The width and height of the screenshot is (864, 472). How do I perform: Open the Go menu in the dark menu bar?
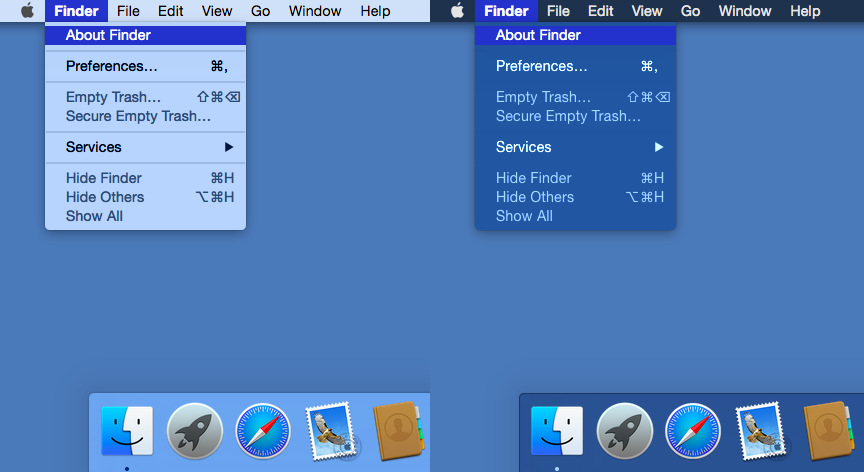[x=690, y=11]
